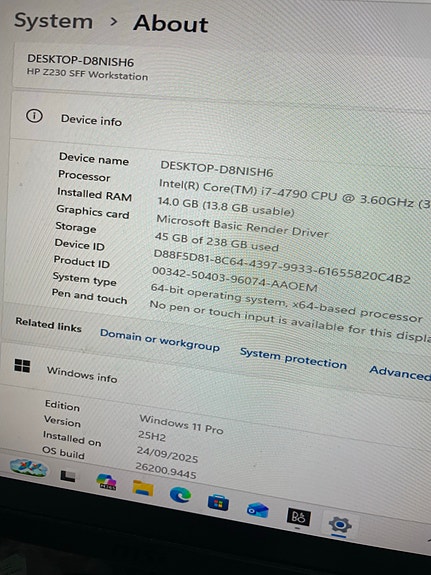Click the Related links label

point(48,325)
